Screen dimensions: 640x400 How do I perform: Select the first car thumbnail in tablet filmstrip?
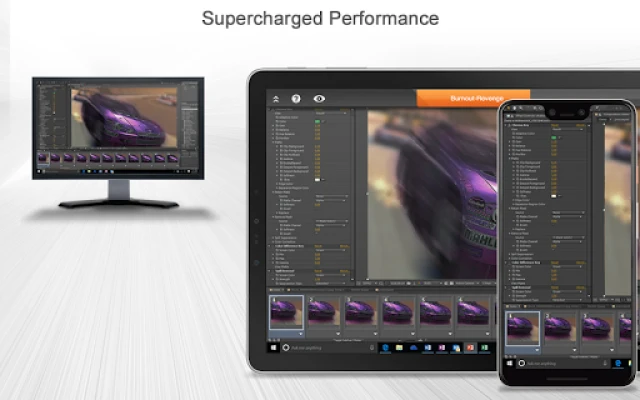coord(286,310)
